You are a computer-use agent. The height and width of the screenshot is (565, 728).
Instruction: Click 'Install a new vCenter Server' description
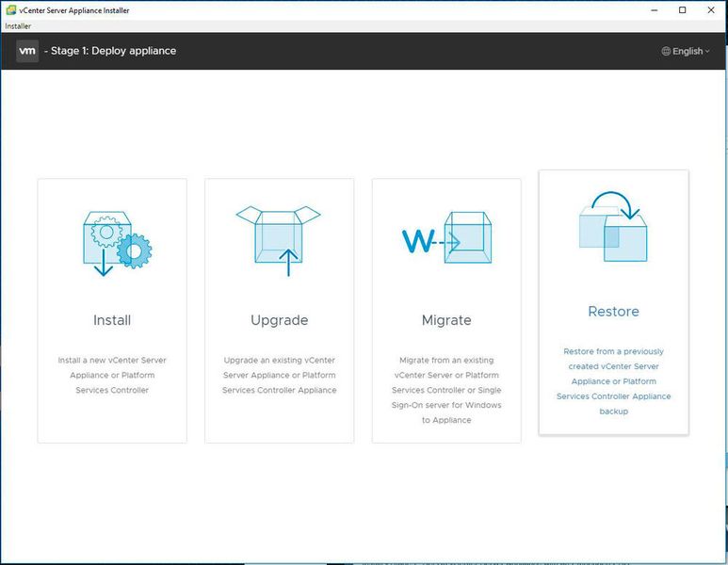(x=112, y=375)
